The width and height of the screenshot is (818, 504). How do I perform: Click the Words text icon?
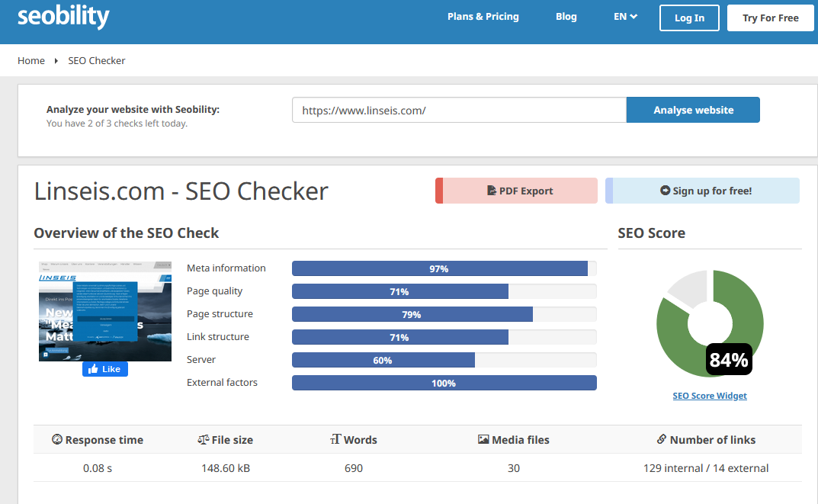click(x=335, y=439)
